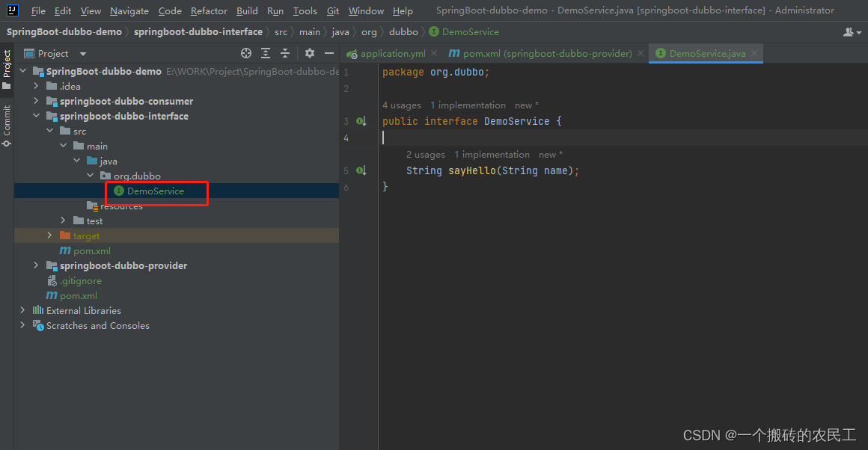Expand the test folder
This screenshot has height=450, width=868.
63,220
